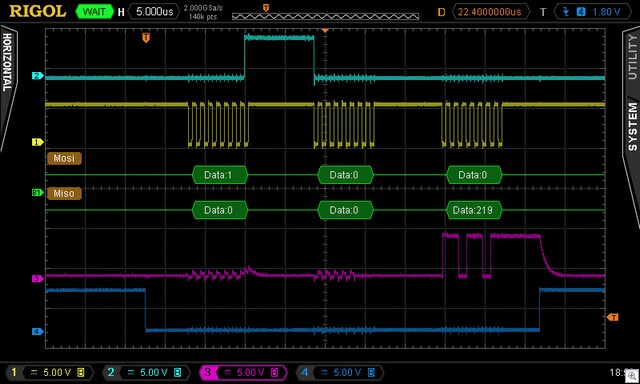Click the channel 1 ground marker
The image size is (640, 384).
pyautogui.click(x=38, y=142)
